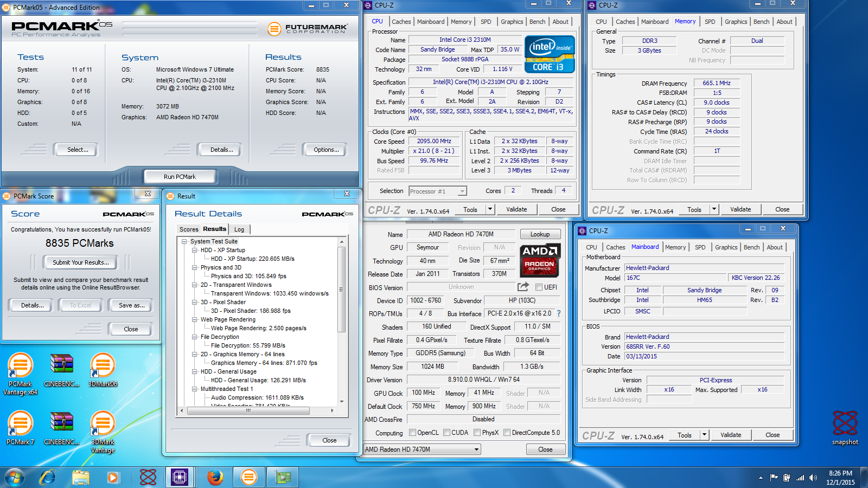Collapse the System Test Suite tree node
Image resolution: width=868 pixels, height=488 pixels.
[184, 241]
